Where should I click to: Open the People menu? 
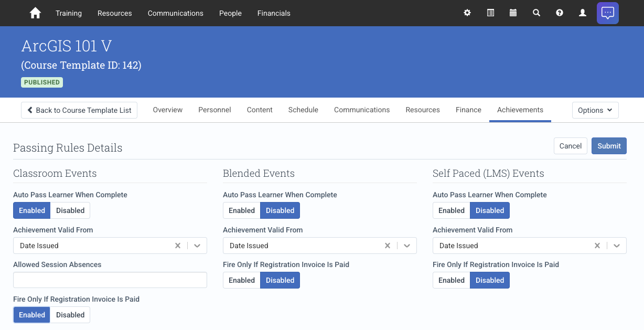pos(230,13)
